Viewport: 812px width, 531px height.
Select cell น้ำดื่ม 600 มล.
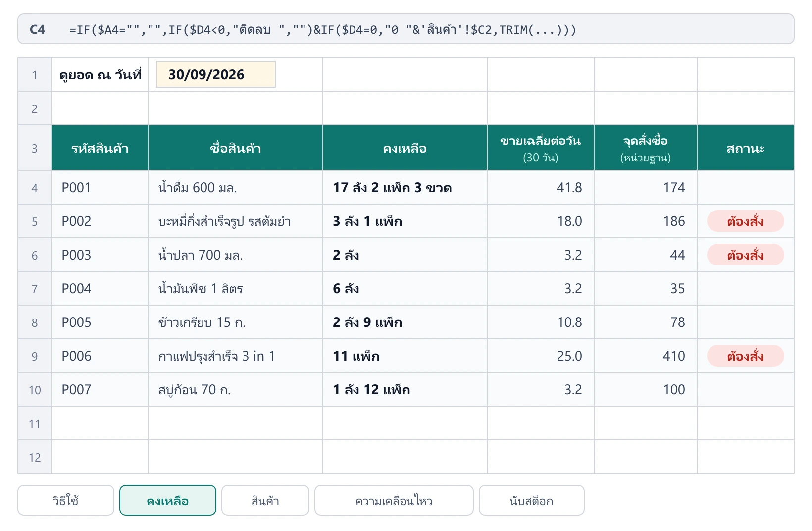236,188
